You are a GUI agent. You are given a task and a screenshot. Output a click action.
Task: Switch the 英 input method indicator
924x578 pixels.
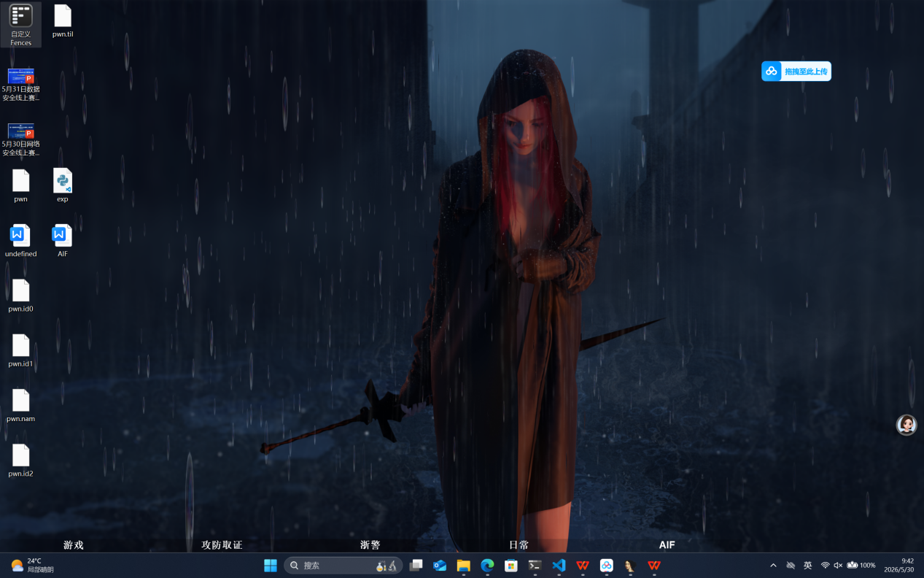pyautogui.click(x=808, y=566)
